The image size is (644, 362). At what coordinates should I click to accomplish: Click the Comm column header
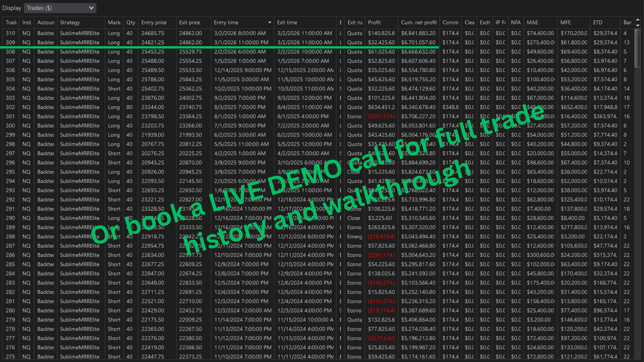[x=450, y=22]
